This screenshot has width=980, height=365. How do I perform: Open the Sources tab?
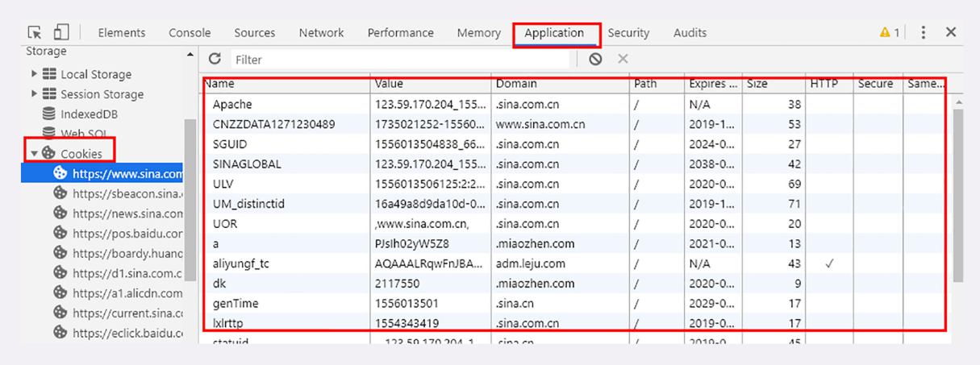[255, 33]
